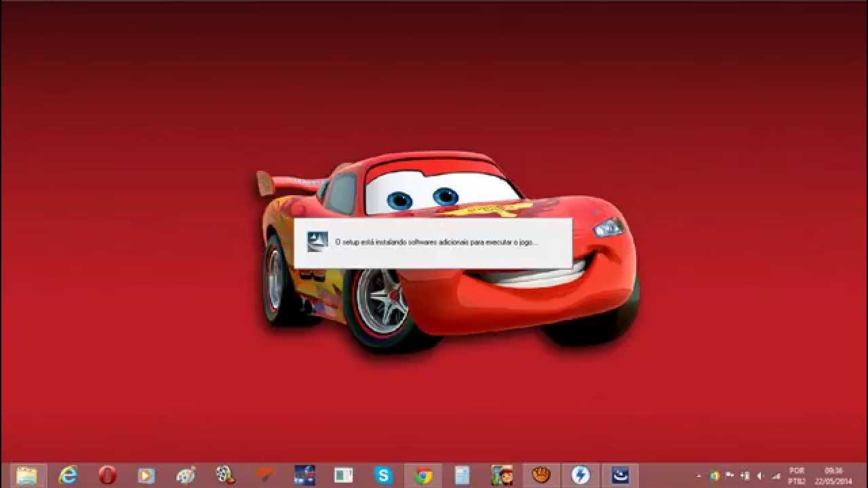Image resolution: width=868 pixels, height=488 pixels.
Task: Show hidden tray icons arrow
Action: (699, 476)
